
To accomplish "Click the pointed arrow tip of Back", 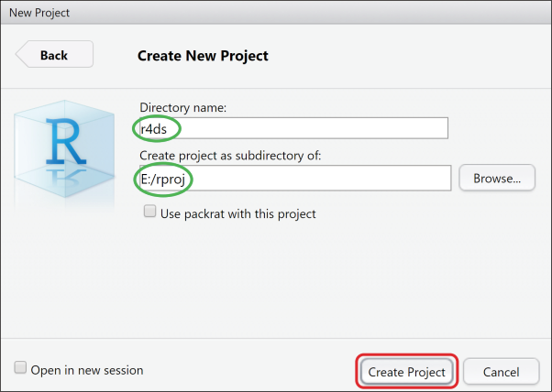I will [x=20, y=55].
